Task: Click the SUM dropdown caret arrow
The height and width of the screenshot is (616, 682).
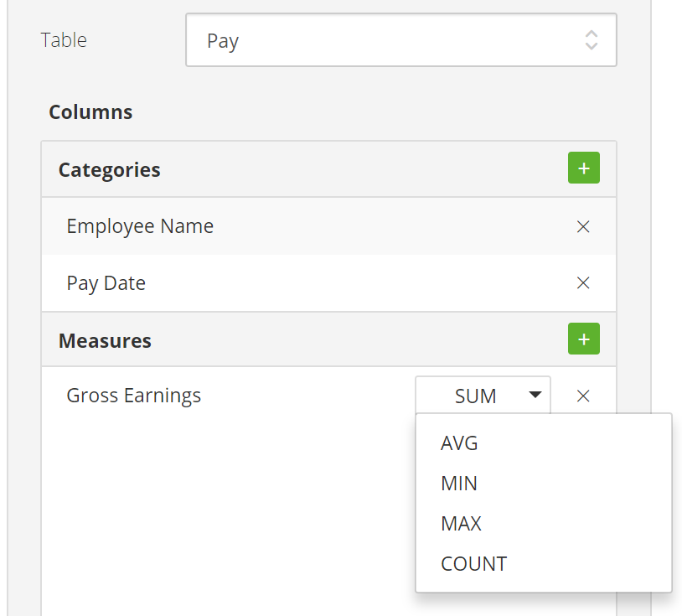Action: [535, 395]
